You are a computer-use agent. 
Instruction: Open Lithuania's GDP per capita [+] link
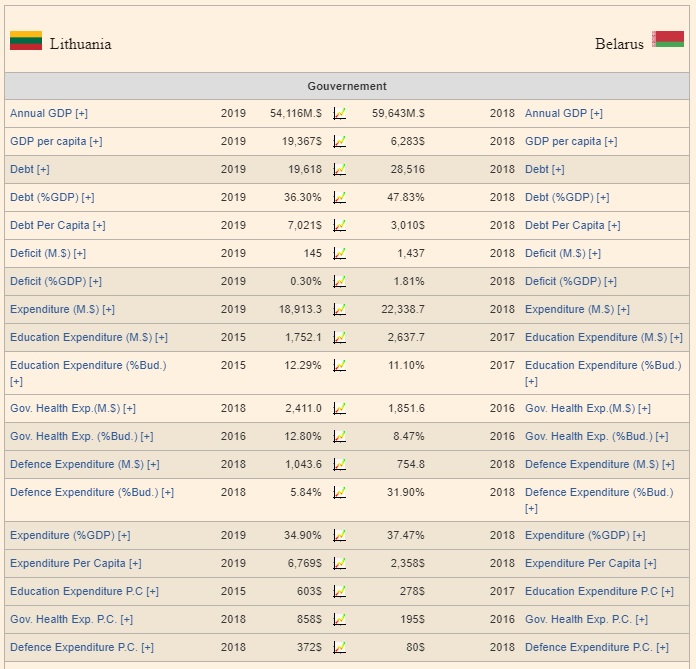56,142
